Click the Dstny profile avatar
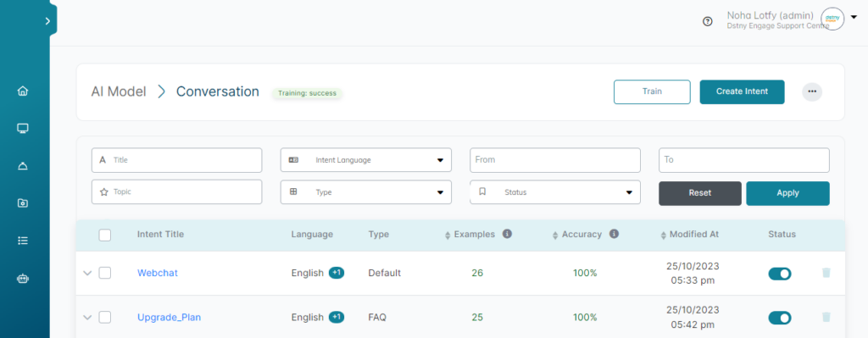 832,19
